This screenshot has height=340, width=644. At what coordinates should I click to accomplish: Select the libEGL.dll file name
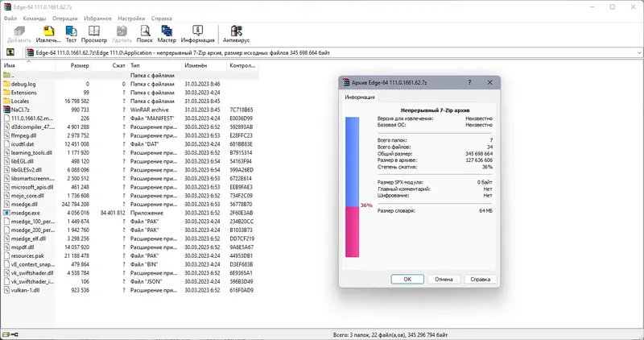23,161
